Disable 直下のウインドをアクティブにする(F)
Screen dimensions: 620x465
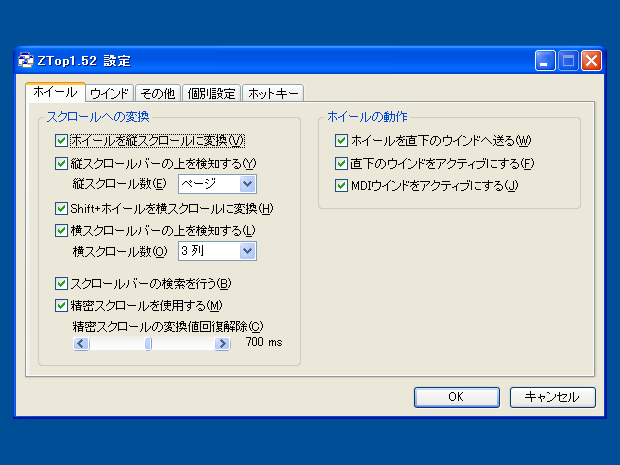point(341,163)
